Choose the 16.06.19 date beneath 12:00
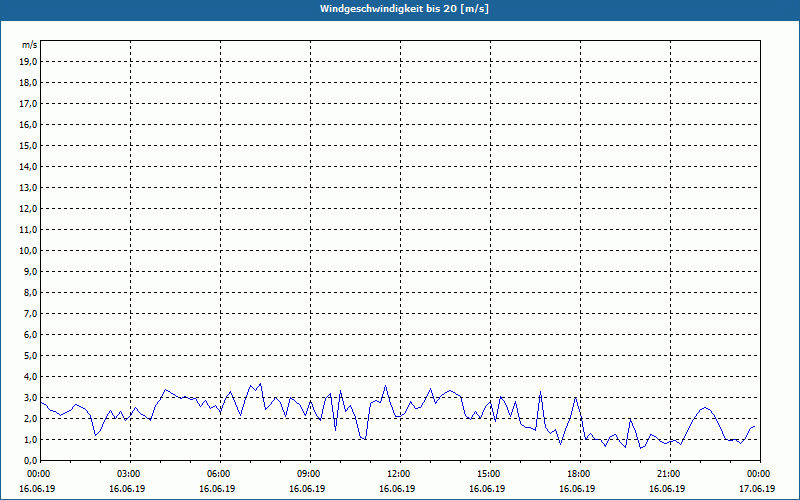The width and height of the screenshot is (800, 500). [397, 489]
